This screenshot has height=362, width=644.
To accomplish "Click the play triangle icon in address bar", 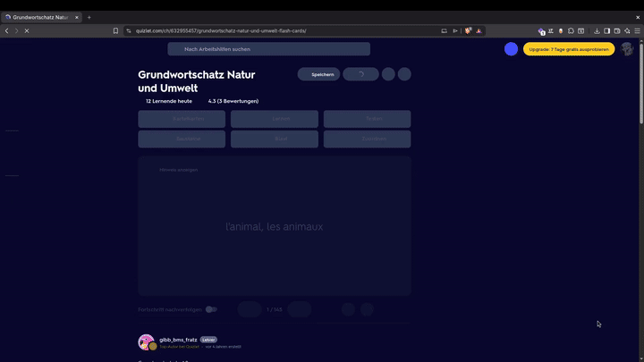I will tap(455, 30).
